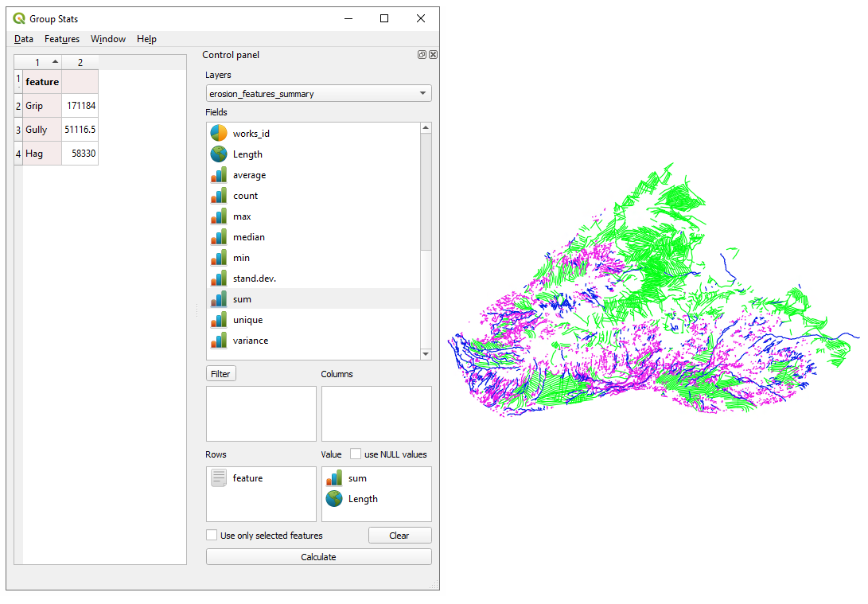This screenshot has height=604, width=868.
Task: Float the Control panel using dock icon
Action: point(422,55)
